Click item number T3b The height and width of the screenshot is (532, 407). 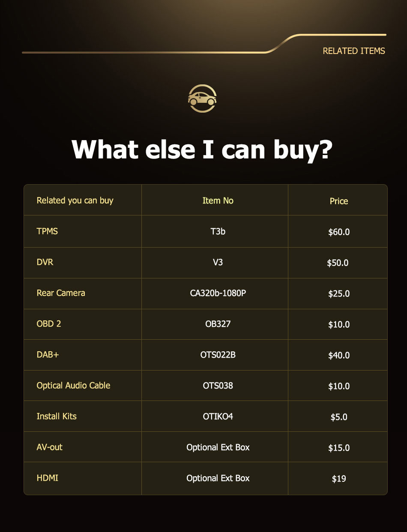[x=218, y=232]
